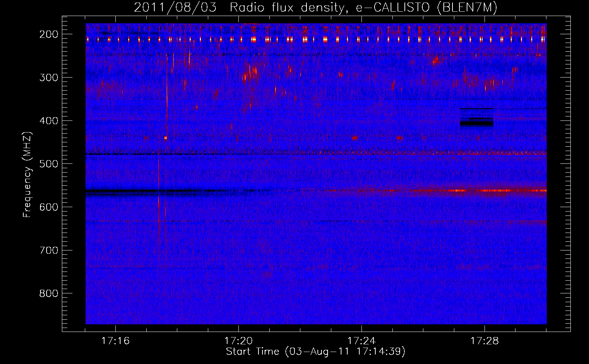The image size is (589, 364).
Task: Click the 300 frequency tick label
Action: [x=48, y=78]
